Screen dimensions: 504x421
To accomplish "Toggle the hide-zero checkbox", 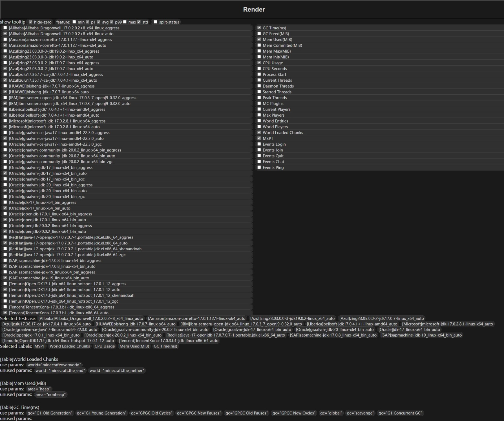I will coord(31,22).
